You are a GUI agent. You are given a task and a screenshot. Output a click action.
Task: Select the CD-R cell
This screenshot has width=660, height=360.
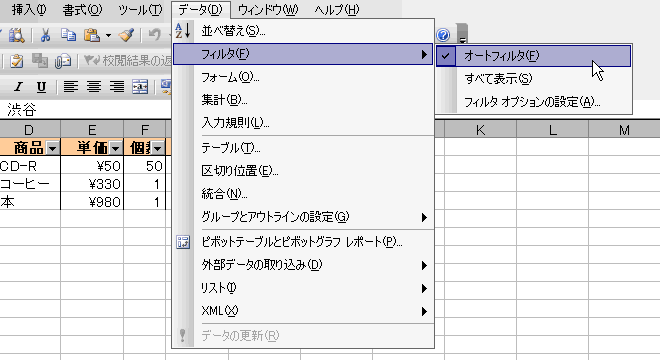coord(30,166)
